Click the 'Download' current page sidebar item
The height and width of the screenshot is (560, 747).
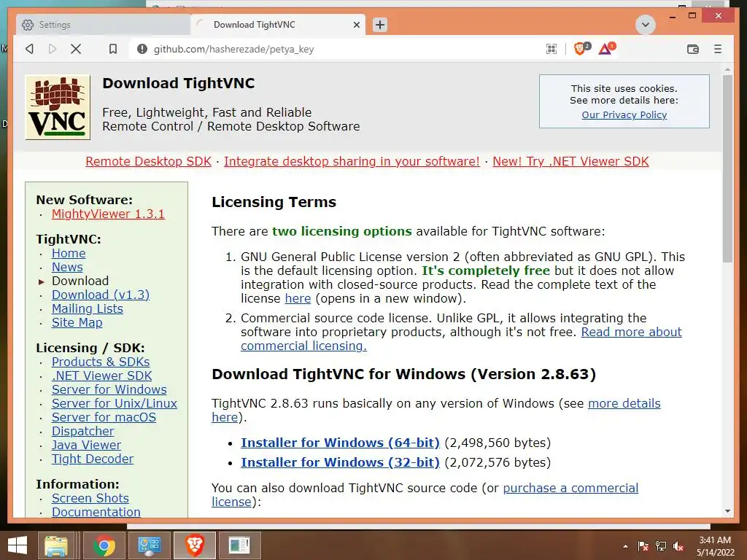80,281
